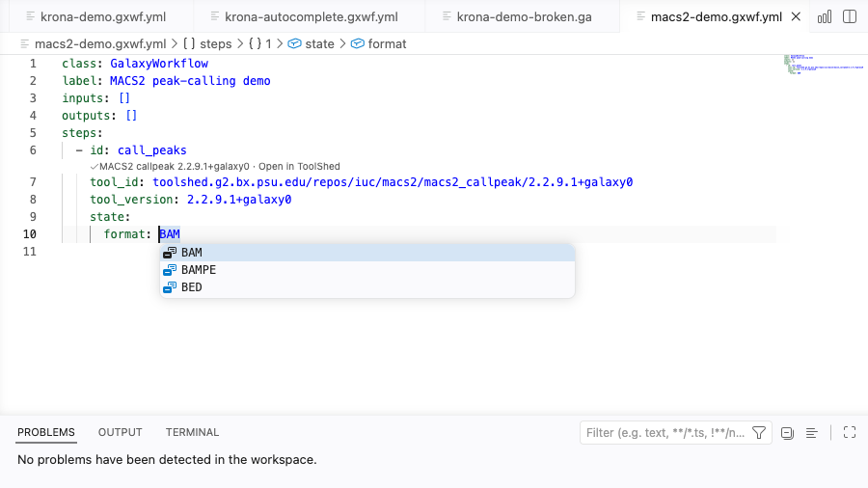
Task: Split the editor with the layout icon
Action: [850, 16]
